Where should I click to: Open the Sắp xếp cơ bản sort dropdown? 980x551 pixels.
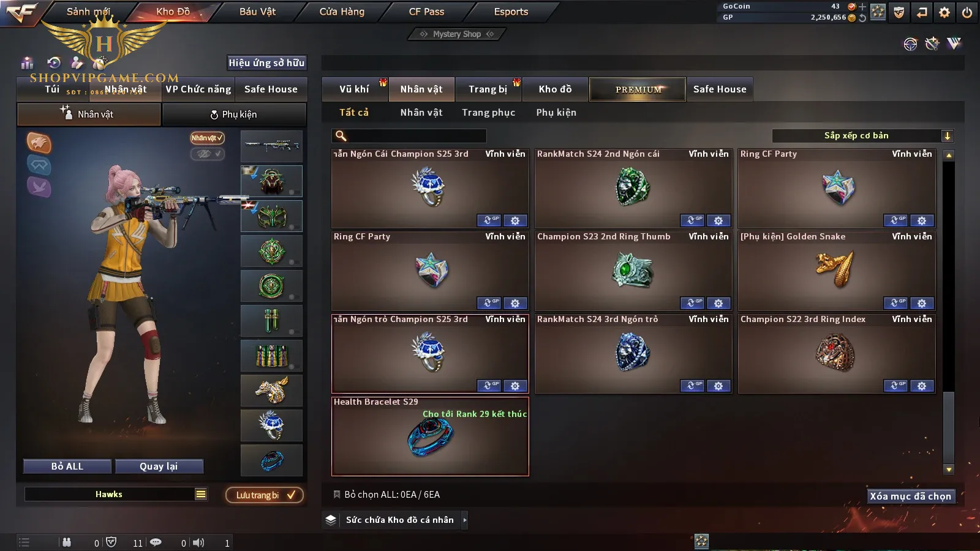863,136
